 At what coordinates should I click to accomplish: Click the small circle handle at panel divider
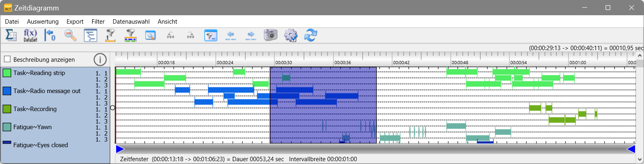click(x=113, y=107)
